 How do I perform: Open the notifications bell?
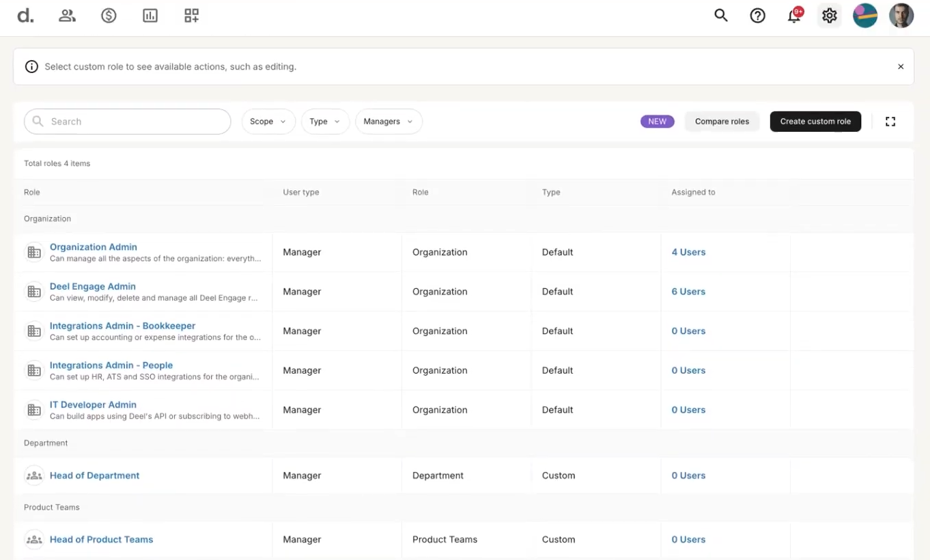click(x=794, y=16)
